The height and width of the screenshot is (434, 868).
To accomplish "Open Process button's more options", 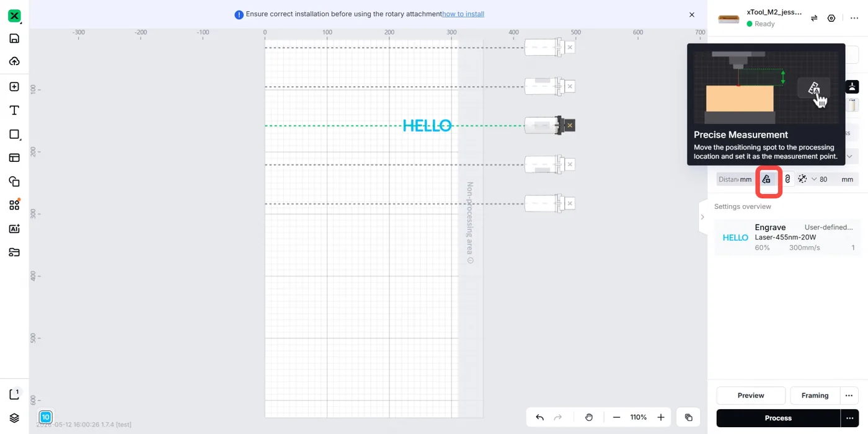I will 849,418.
